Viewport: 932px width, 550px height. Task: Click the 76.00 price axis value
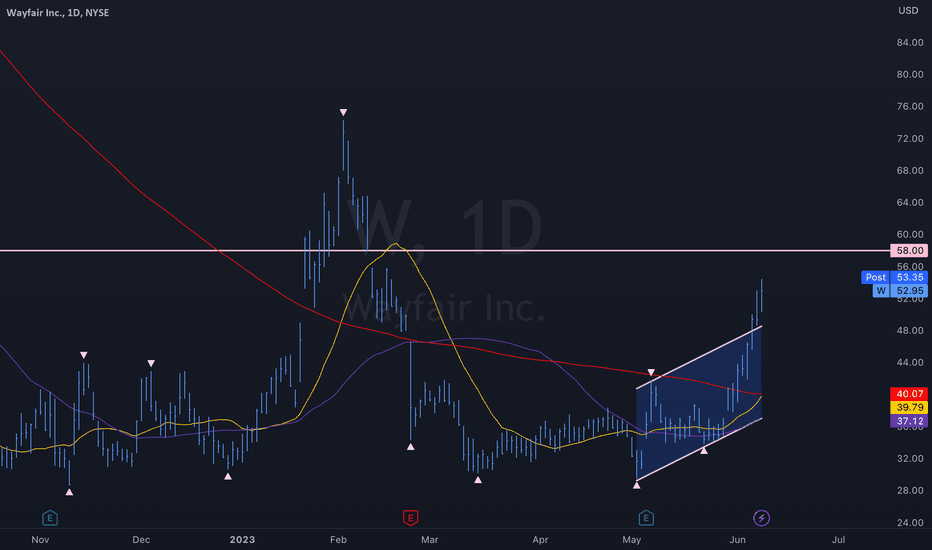(x=910, y=106)
